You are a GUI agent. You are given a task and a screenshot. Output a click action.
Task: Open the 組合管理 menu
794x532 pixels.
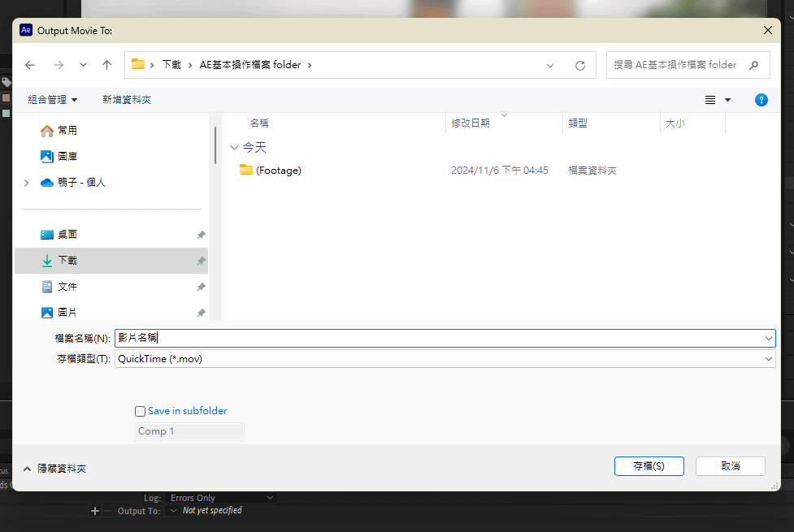tap(53, 100)
